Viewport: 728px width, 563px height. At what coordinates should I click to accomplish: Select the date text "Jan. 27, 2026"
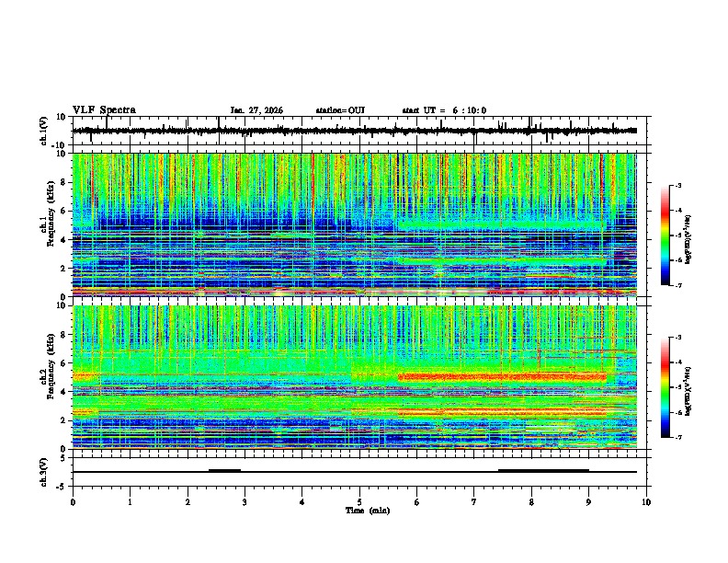coord(256,110)
